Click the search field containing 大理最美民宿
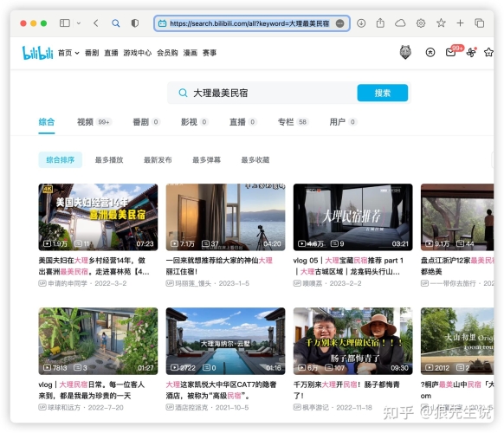The height and width of the screenshot is (433, 504). (262, 94)
